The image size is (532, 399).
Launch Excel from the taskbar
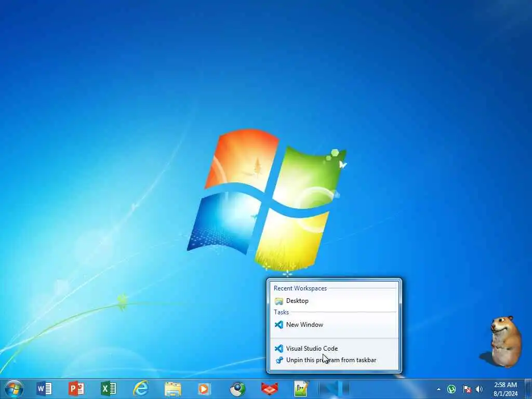pos(109,389)
